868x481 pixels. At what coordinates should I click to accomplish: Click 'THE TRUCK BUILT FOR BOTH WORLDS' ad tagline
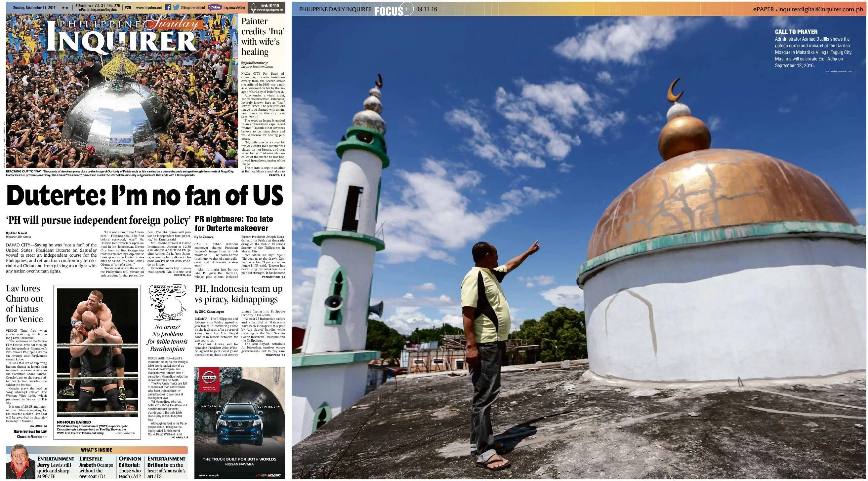click(x=239, y=459)
